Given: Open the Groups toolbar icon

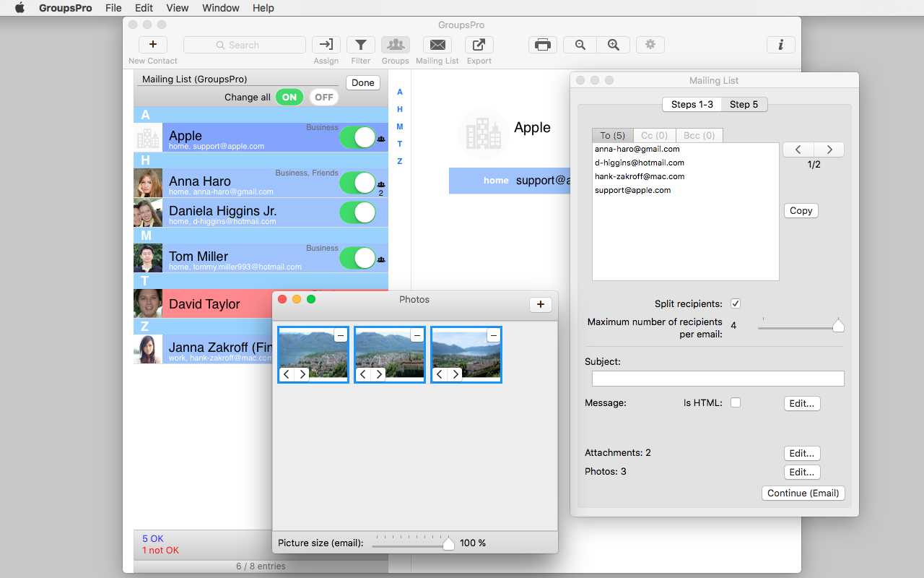Looking at the screenshot, I should tap(396, 45).
